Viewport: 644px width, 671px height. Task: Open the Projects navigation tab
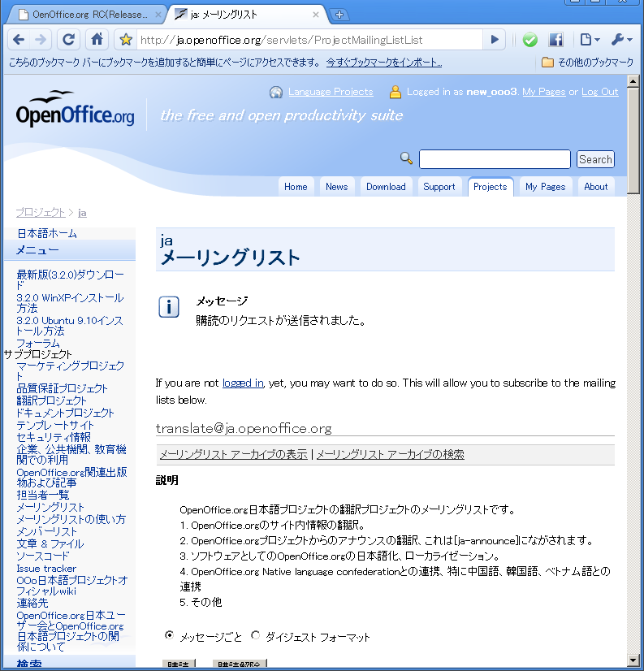coord(491,187)
